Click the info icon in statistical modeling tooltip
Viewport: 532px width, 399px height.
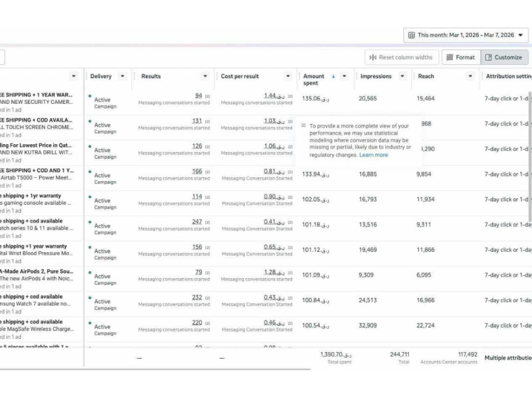pyautogui.click(x=303, y=126)
